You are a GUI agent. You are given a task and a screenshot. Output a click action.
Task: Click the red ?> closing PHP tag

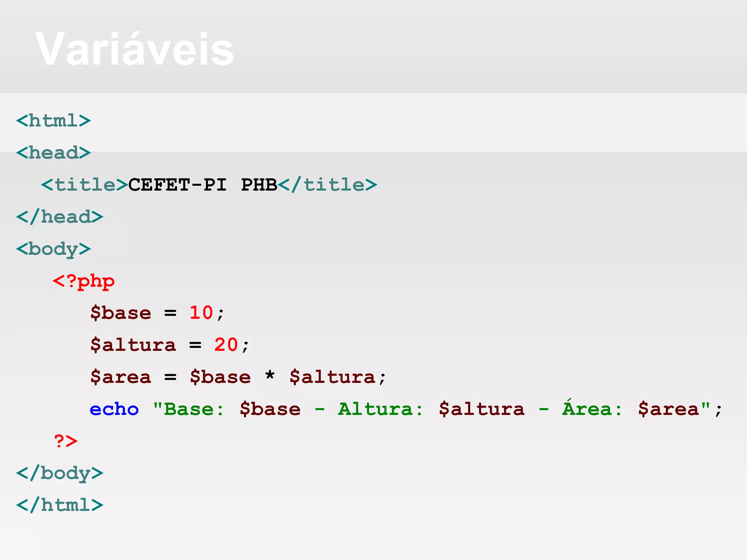[66, 441]
